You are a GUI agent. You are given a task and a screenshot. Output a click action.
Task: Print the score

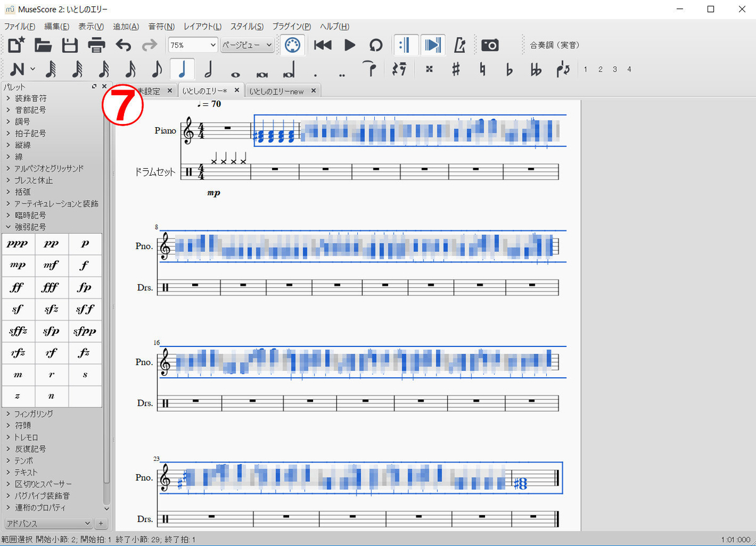(96, 45)
